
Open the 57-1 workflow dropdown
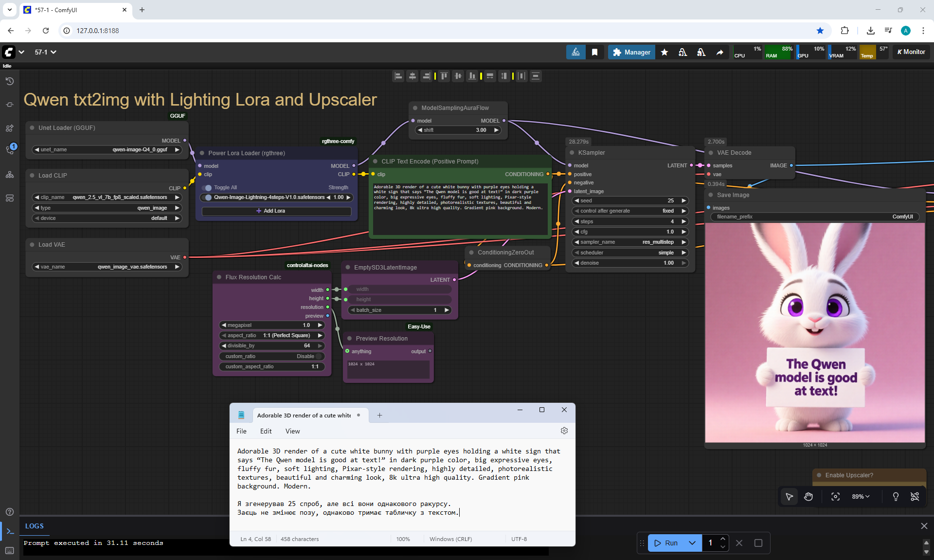point(46,52)
